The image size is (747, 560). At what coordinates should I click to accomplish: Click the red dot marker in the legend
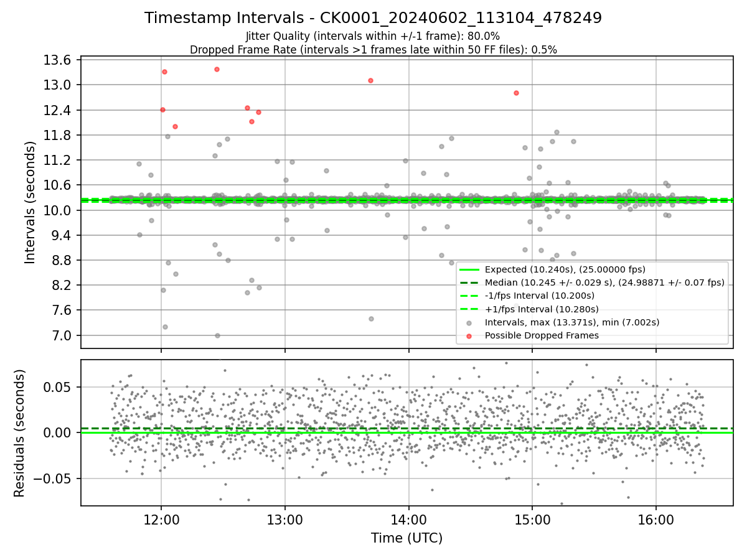tap(469, 336)
